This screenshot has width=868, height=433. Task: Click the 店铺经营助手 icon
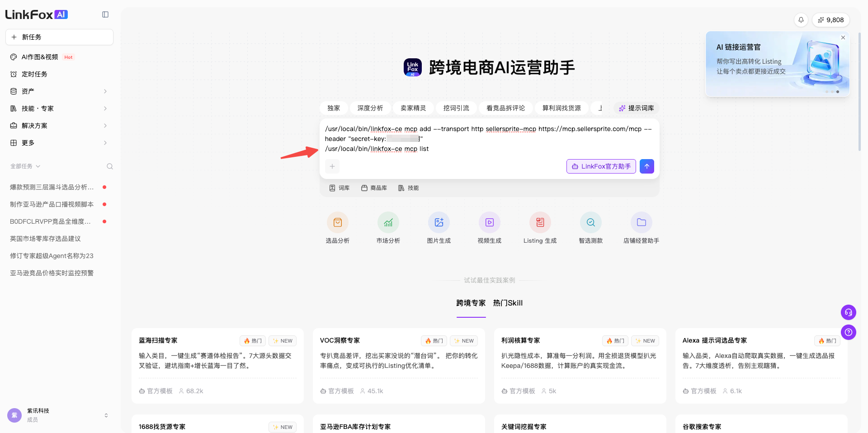point(642,222)
